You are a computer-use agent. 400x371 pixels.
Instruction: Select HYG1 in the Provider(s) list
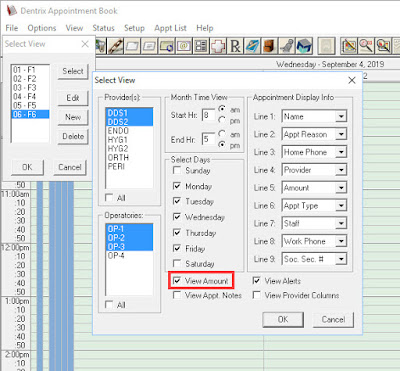[129, 140]
